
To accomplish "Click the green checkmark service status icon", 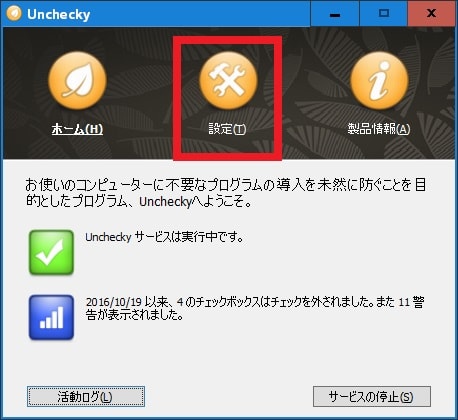I will pyautogui.click(x=51, y=252).
